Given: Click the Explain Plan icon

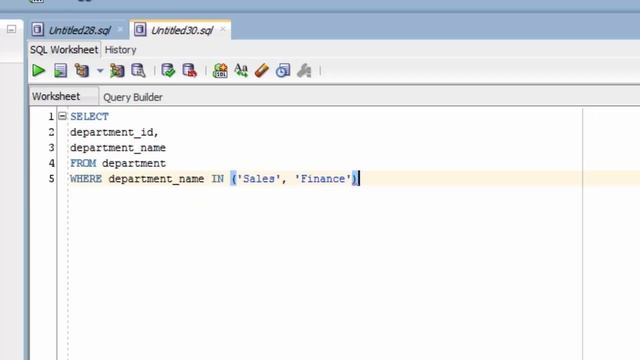Looking at the screenshot, I should click(82, 71).
